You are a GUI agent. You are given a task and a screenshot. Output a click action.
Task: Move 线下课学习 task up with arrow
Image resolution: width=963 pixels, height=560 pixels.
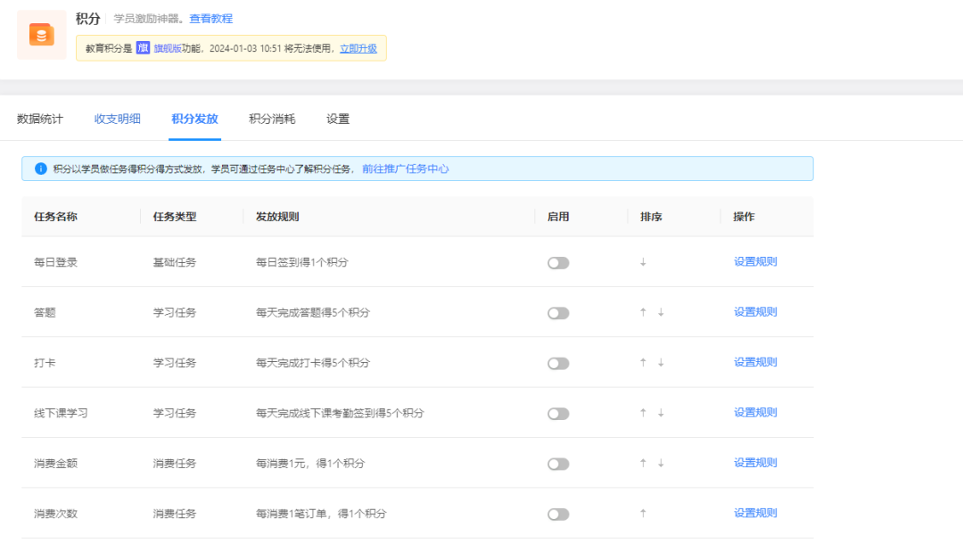643,413
